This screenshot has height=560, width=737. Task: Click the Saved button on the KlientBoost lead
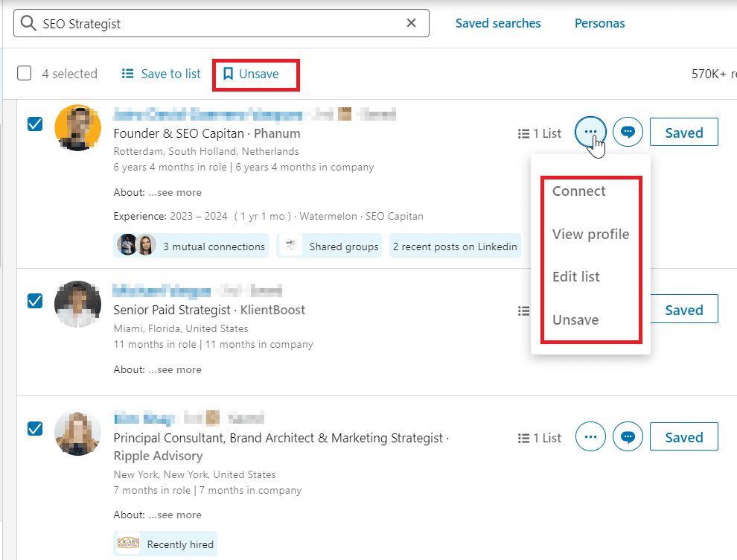coord(683,310)
